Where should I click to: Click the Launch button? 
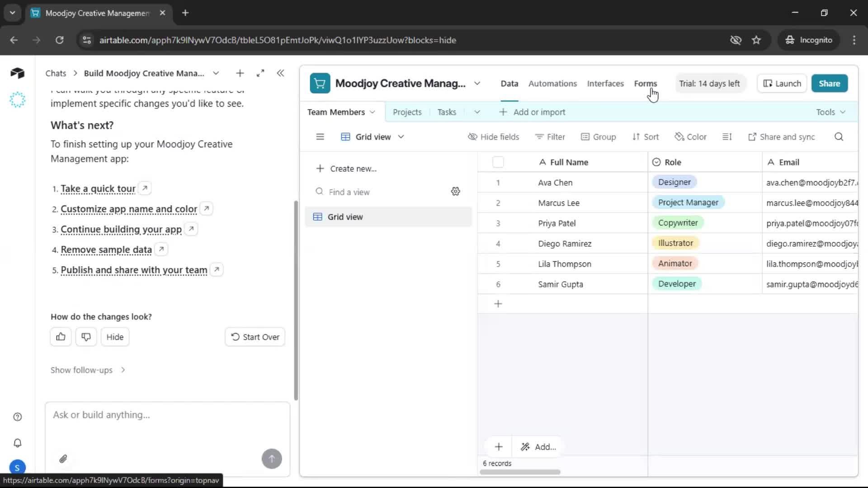point(782,84)
